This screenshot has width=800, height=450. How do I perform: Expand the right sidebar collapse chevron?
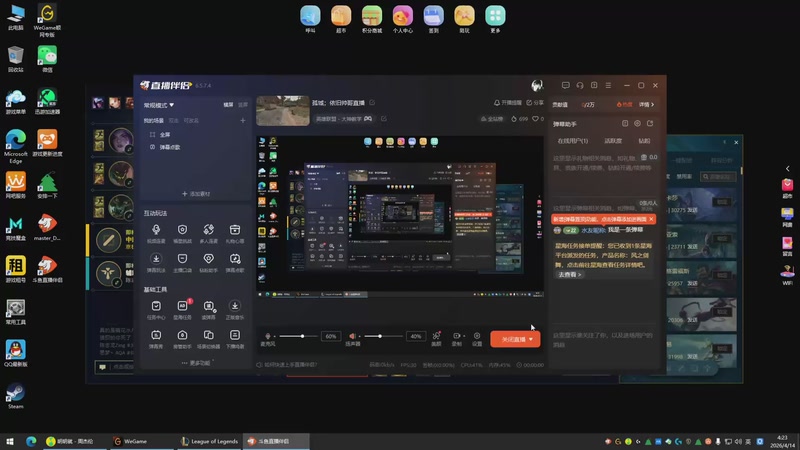pyautogui.click(x=788, y=168)
